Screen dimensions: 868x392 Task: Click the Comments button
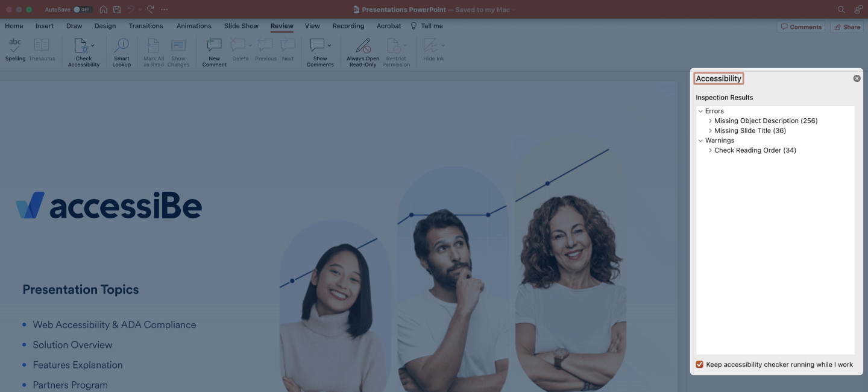[801, 27]
